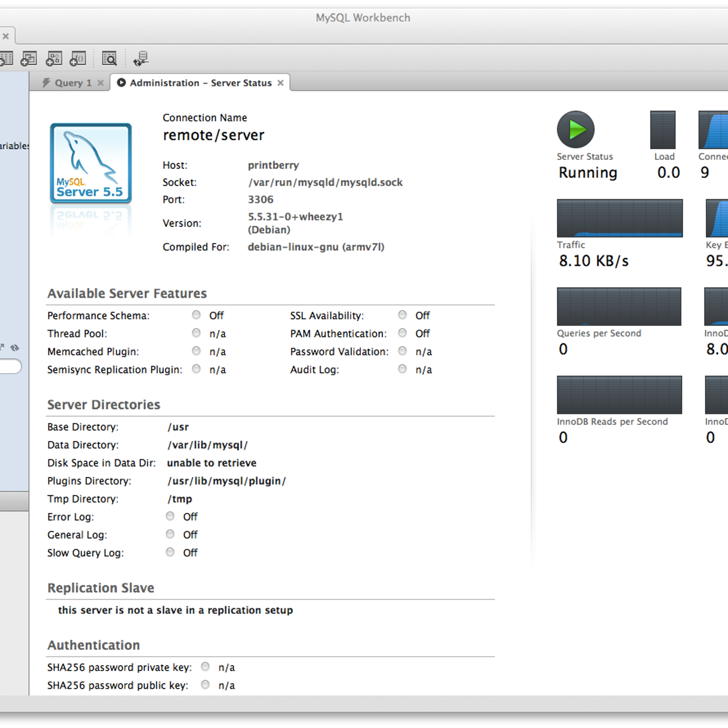Click the lightning icon on Query 1 tab
The height and width of the screenshot is (728, 728).
(46, 83)
